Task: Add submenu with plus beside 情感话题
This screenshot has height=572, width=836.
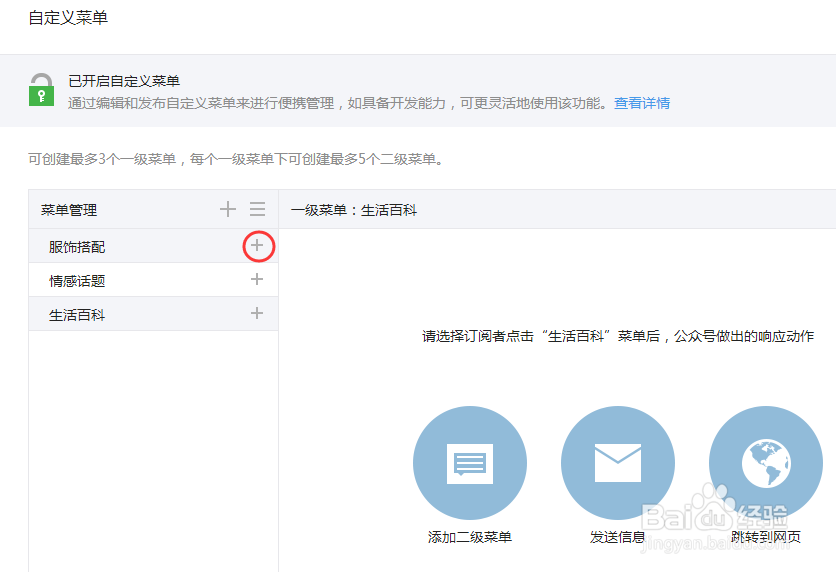Action: pyautogui.click(x=257, y=279)
